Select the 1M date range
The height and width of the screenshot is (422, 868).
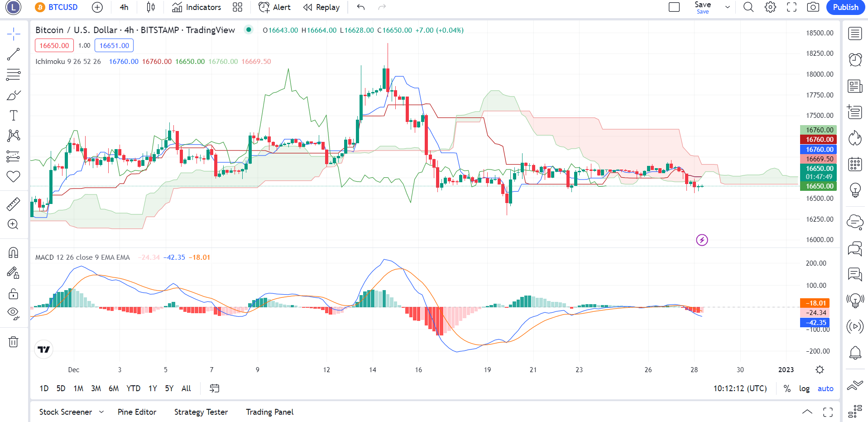(78, 388)
